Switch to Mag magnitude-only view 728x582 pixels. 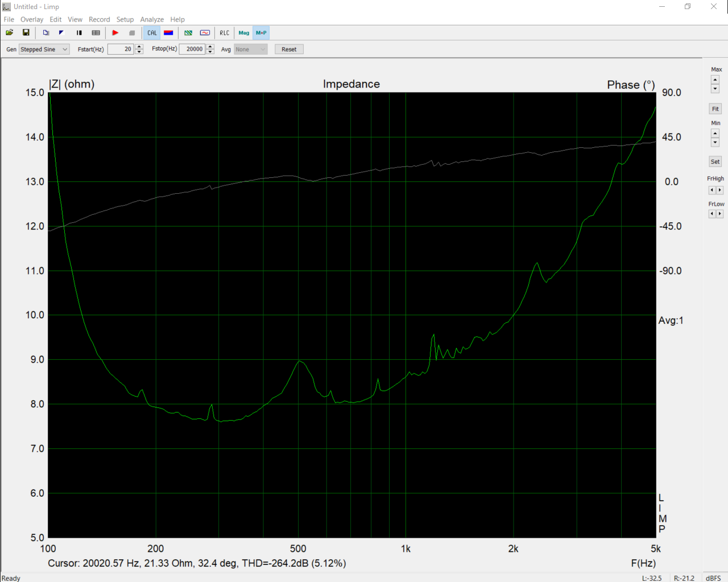[x=244, y=33]
